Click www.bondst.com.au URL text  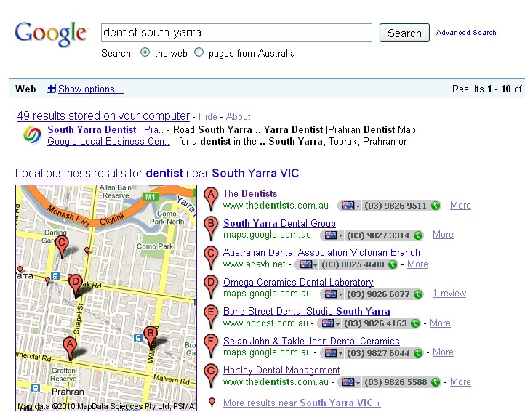[x=265, y=323]
